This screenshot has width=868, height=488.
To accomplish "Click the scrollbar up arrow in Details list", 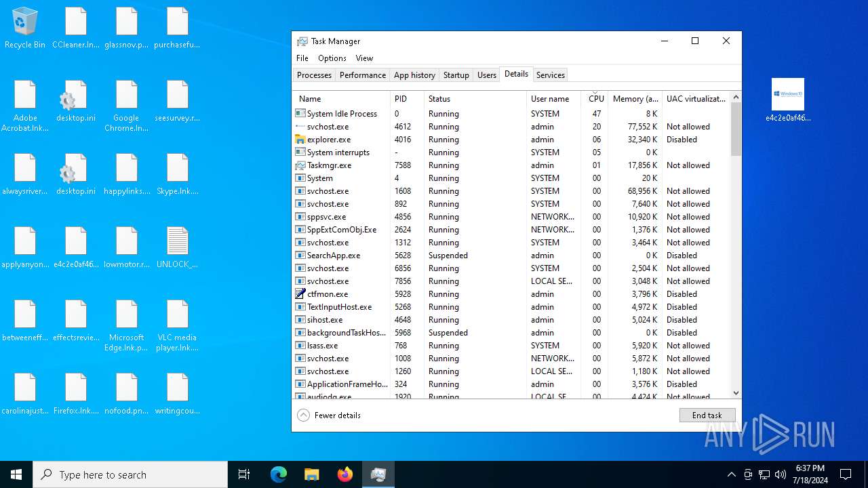I will tap(736, 98).
